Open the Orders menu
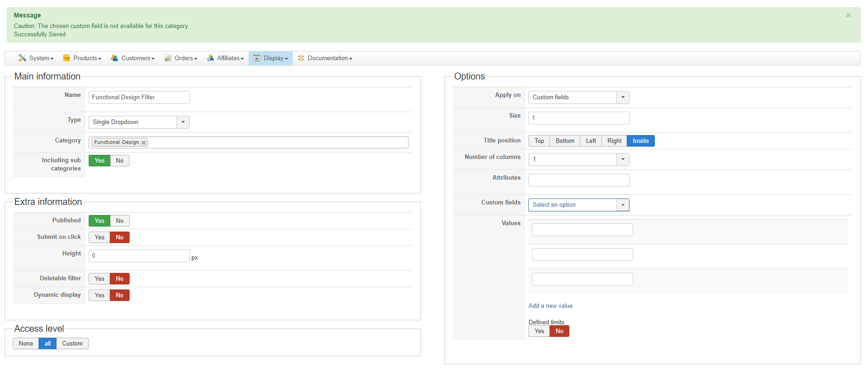The height and width of the screenshot is (374, 868). pyautogui.click(x=181, y=58)
